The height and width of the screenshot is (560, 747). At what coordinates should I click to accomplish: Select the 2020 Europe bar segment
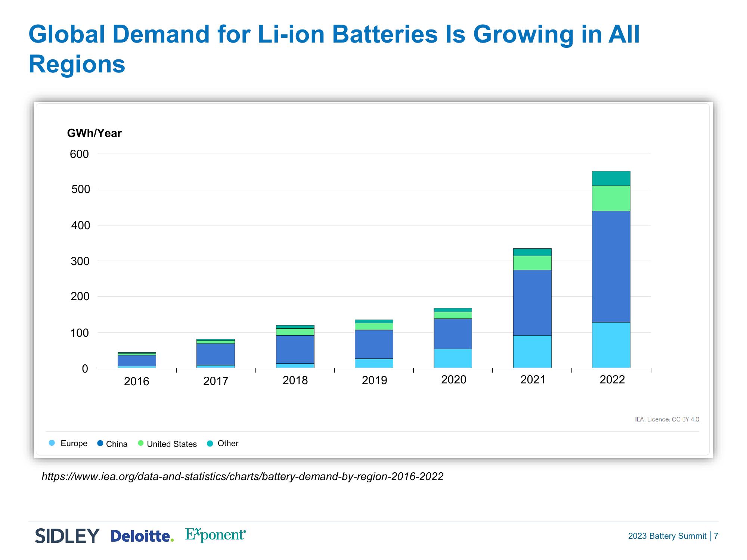click(453, 358)
